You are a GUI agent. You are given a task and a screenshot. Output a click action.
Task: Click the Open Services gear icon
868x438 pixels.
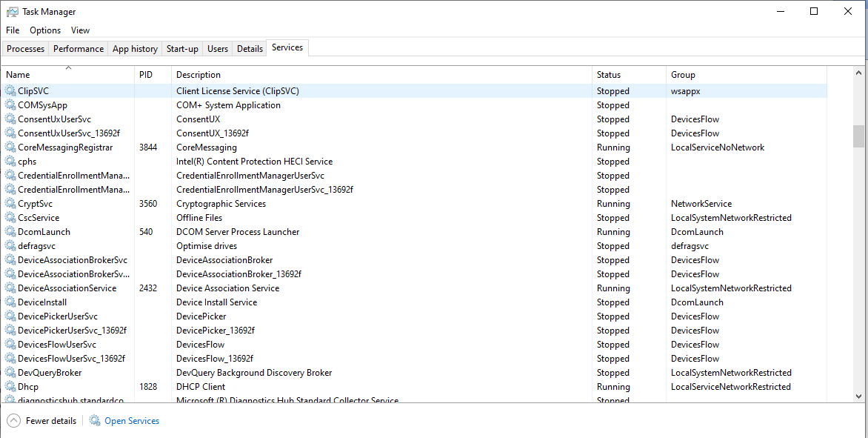tap(96, 421)
